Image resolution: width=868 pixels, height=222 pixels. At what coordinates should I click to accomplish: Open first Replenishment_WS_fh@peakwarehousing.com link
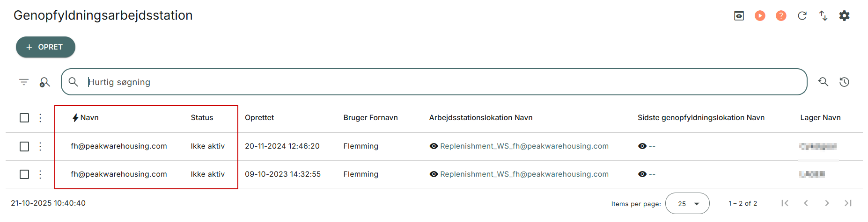[524, 146]
